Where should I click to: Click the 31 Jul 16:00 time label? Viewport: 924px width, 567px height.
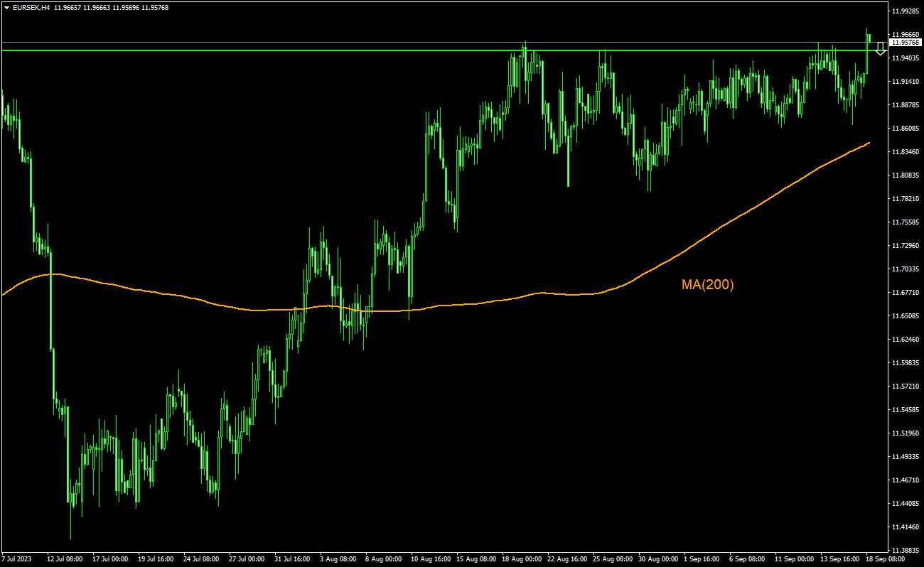tap(292, 559)
